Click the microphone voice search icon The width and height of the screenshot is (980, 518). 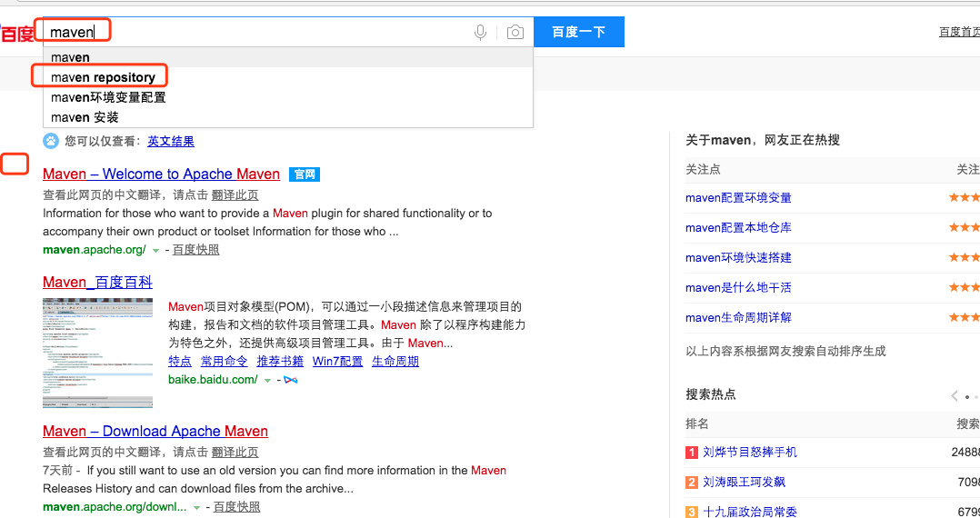pyautogui.click(x=480, y=32)
